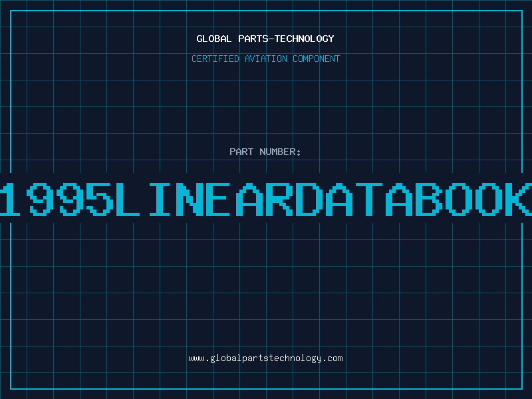Screen dimensions: 532x399
Task: Select the word PART in the label
Action: tap(242, 152)
